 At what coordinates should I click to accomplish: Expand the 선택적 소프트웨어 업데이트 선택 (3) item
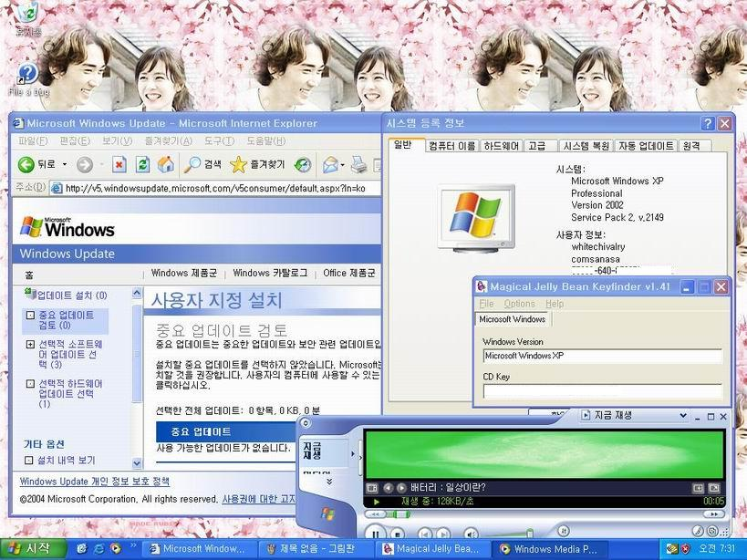30,344
